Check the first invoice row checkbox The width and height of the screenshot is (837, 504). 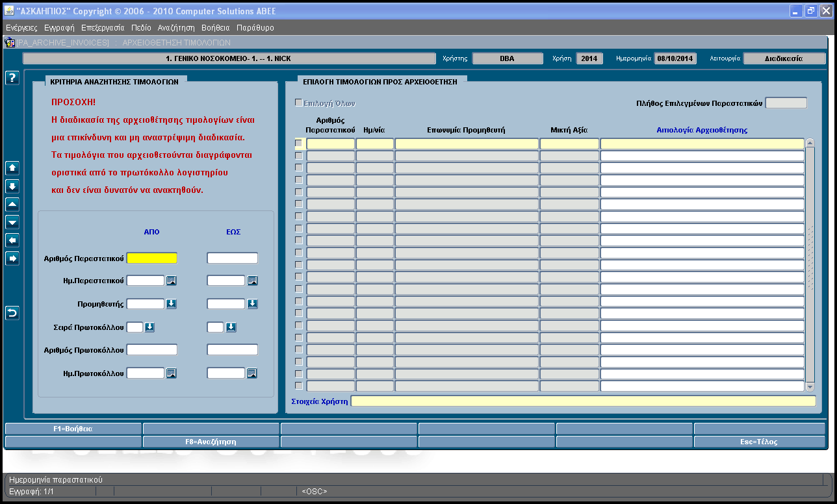299,144
